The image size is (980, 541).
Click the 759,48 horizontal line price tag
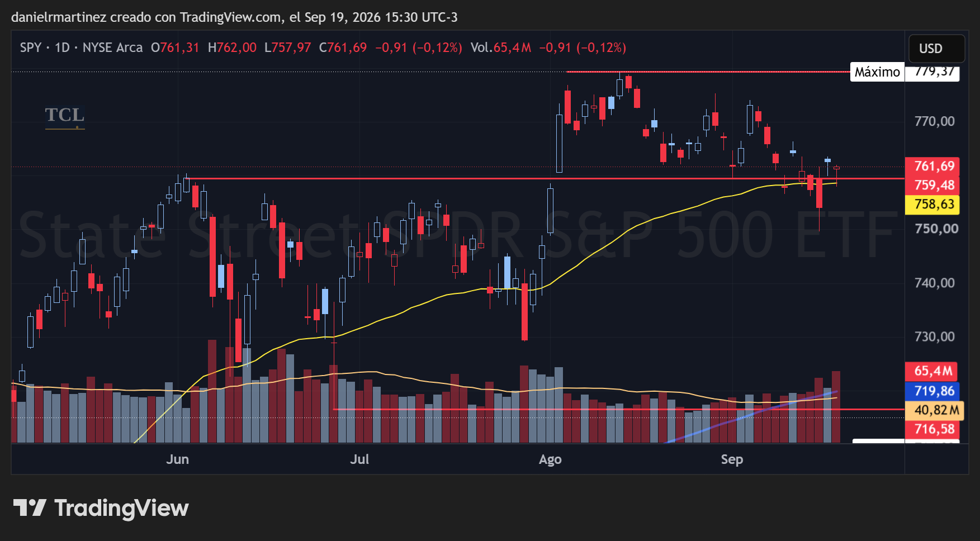click(x=932, y=185)
